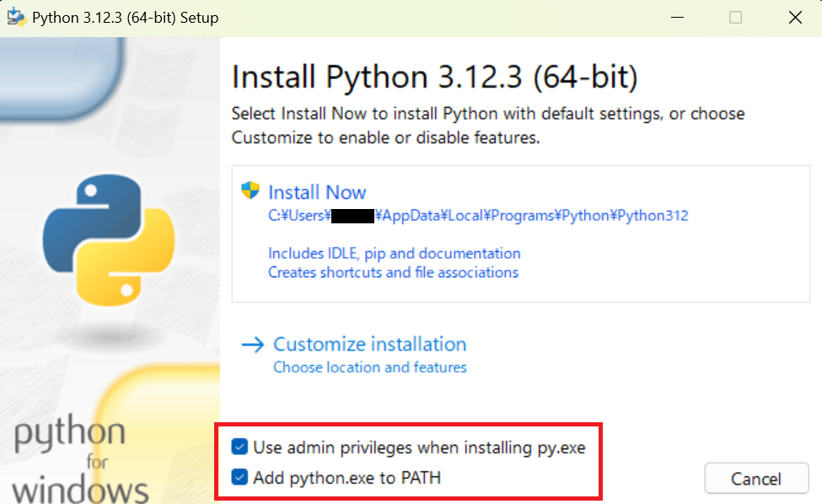The width and height of the screenshot is (822, 504).
Task: Click Includes IDLE, pip and documentation text
Action: 395,253
